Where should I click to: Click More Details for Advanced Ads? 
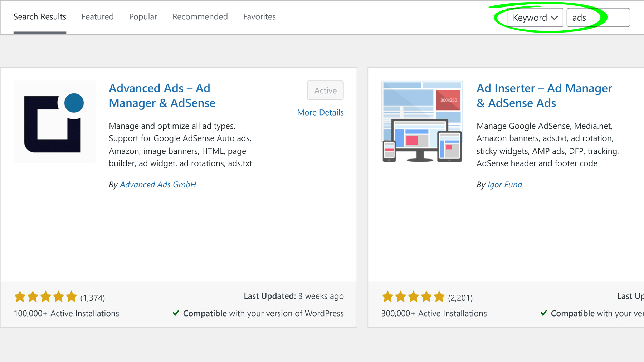320,112
